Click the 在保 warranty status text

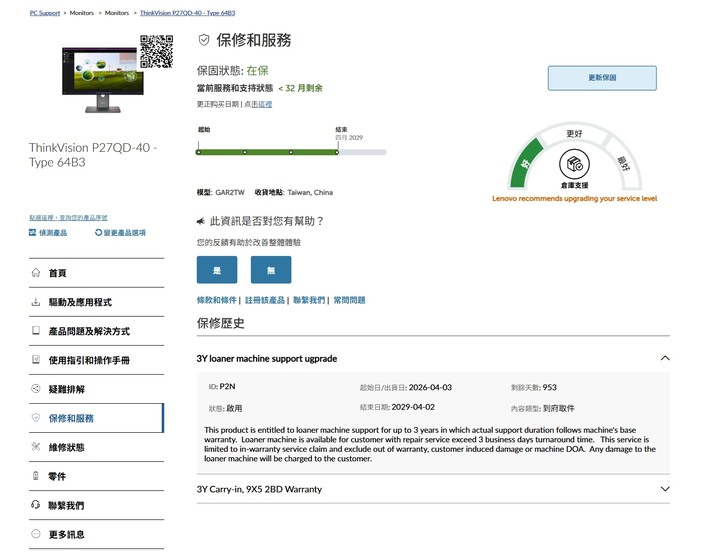point(257,71)
